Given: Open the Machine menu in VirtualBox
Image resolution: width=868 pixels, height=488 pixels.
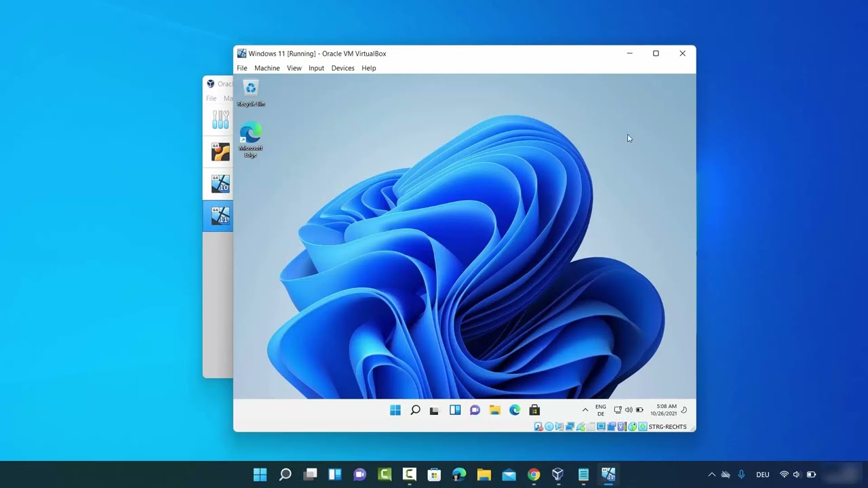Looking at the screenshot, I should pyautogui.click(x=267, y=68).
